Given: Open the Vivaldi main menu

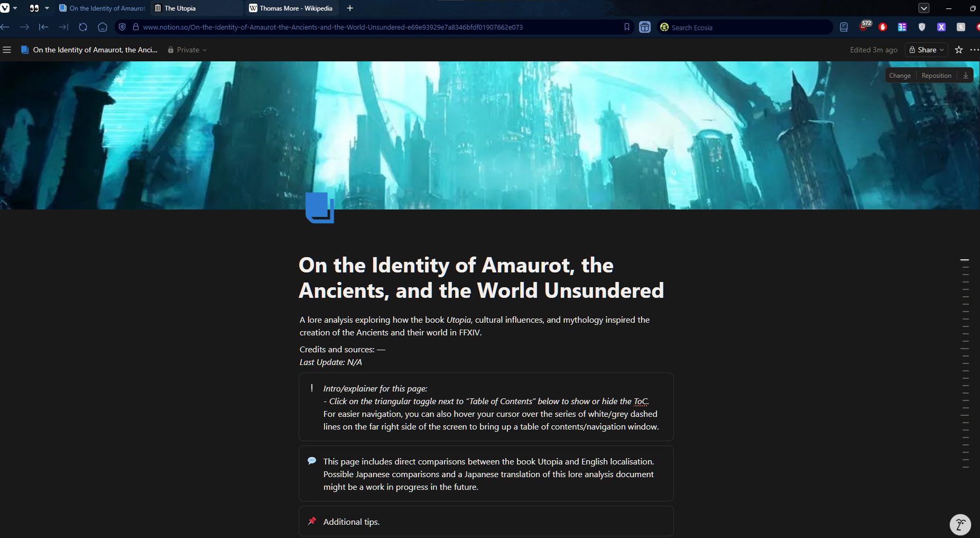Looking at the screenshot, I should tap(5, 8).
